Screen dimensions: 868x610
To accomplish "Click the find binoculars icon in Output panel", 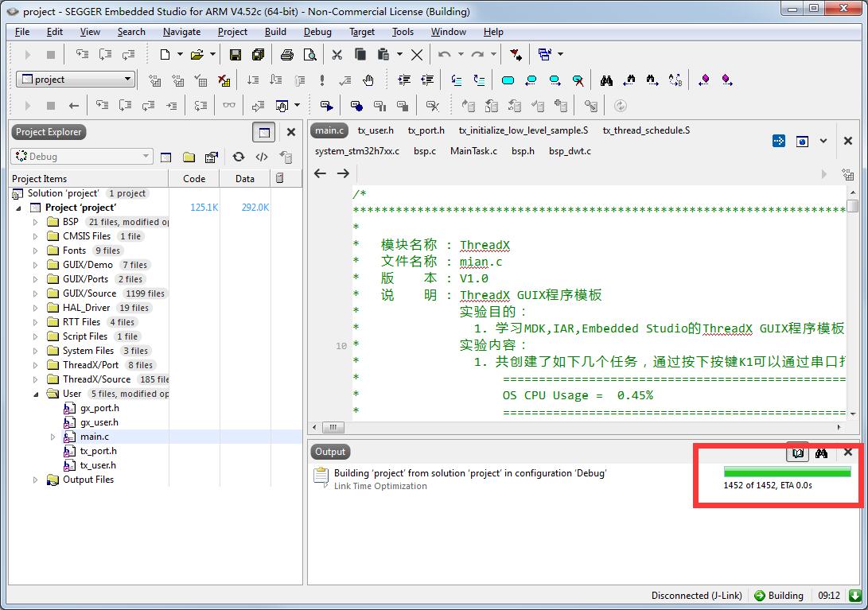I will 822,453.
